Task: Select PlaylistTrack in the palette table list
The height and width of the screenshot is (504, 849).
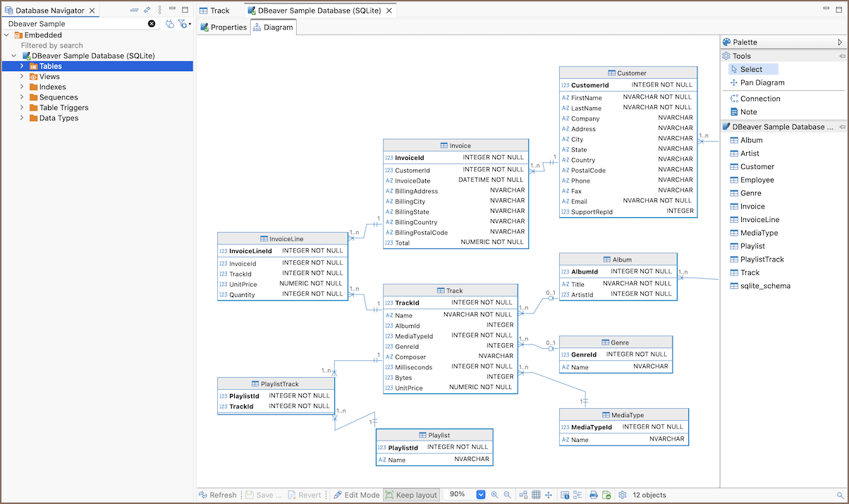Action: pyautogui.click(x=762, y=259)
